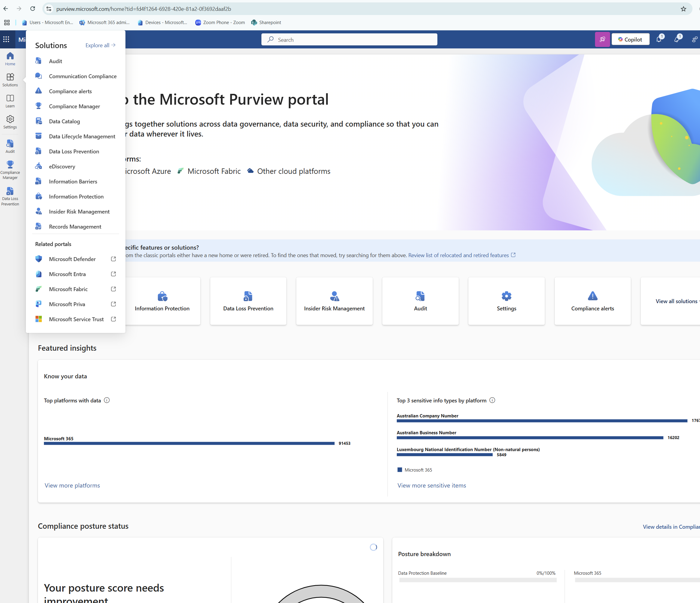Click the browser address bar URL

(x=143, y=9)
